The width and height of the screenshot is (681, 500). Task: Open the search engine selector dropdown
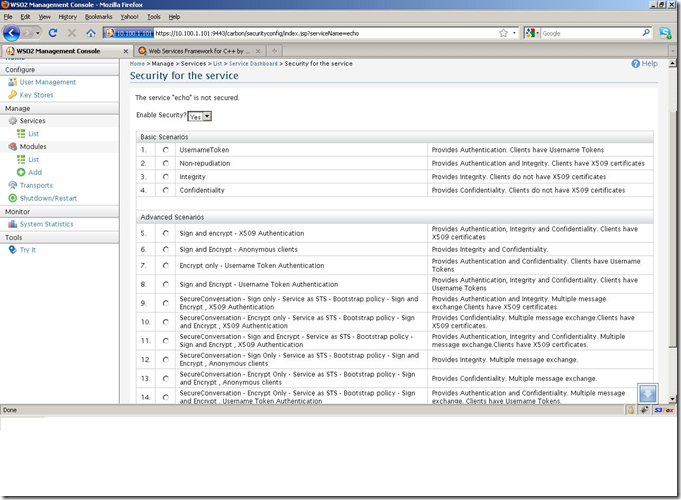coord(532,33)
